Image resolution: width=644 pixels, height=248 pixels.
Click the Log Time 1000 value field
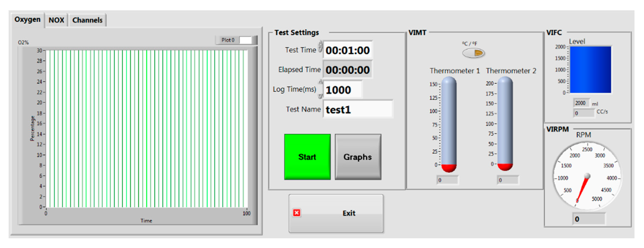[343, 90]
